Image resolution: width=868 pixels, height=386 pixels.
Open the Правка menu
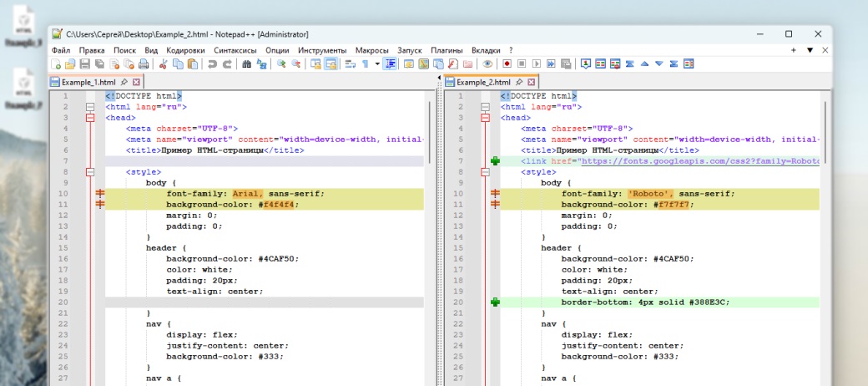pyautogui.click(x=91, y=50)
